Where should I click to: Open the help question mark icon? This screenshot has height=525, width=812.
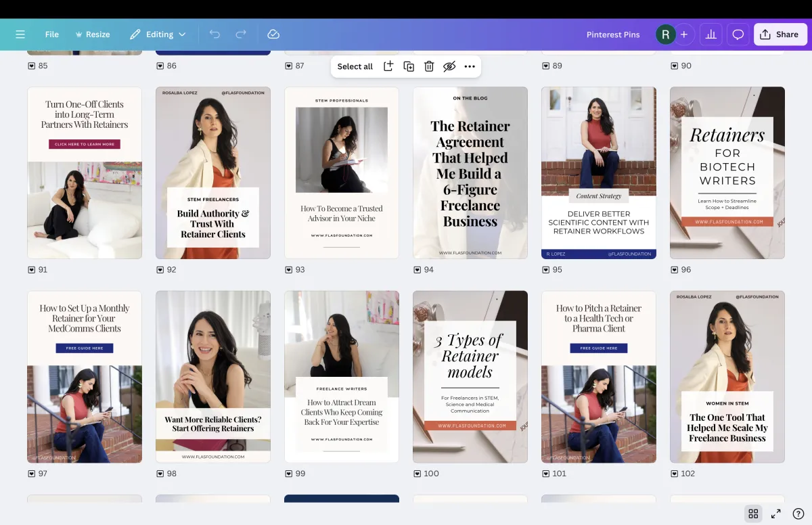point(798,513)
